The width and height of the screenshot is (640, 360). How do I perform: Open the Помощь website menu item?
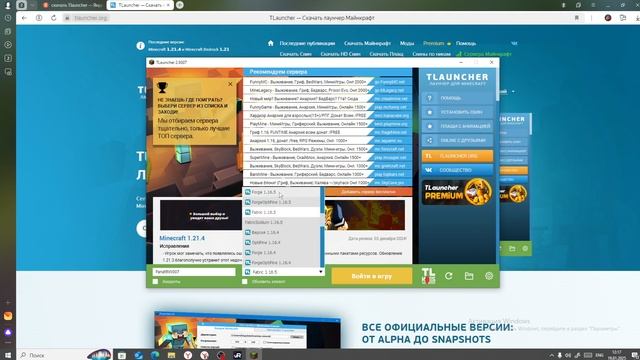(x=466, y=43)
